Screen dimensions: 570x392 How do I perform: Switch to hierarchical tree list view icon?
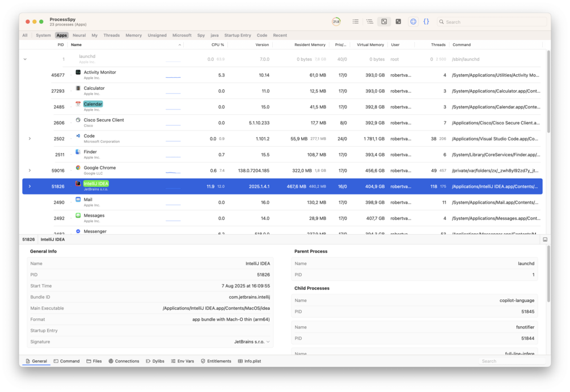pos(370,22)
